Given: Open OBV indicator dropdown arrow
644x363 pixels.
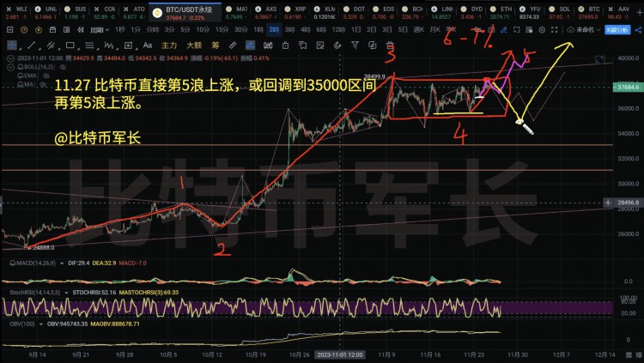Looking at the screenshot, I should click(x=40, y=324).
